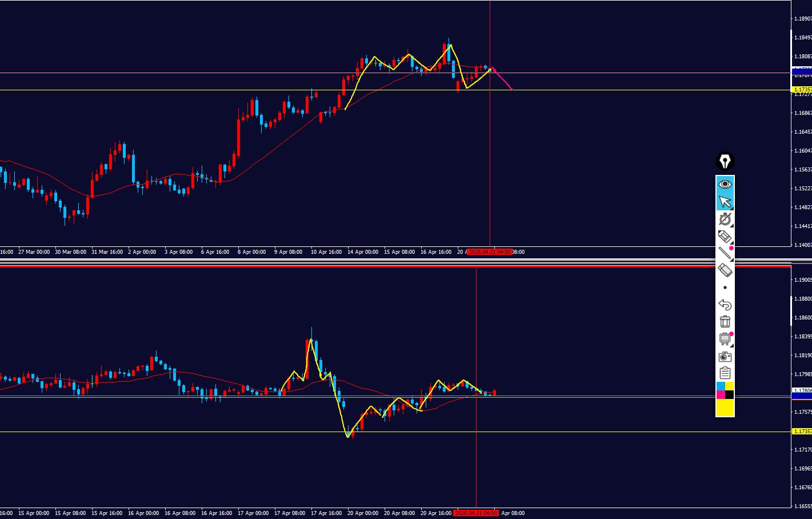
Task: Clear all drawings with the trash icon
Action: [x=725, y=322]
